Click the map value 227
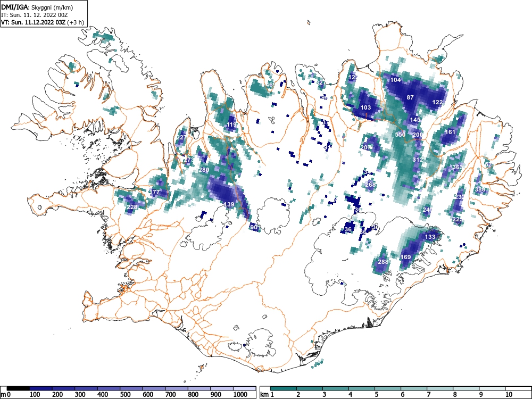 pyautogui.click(x=181, y=137)
